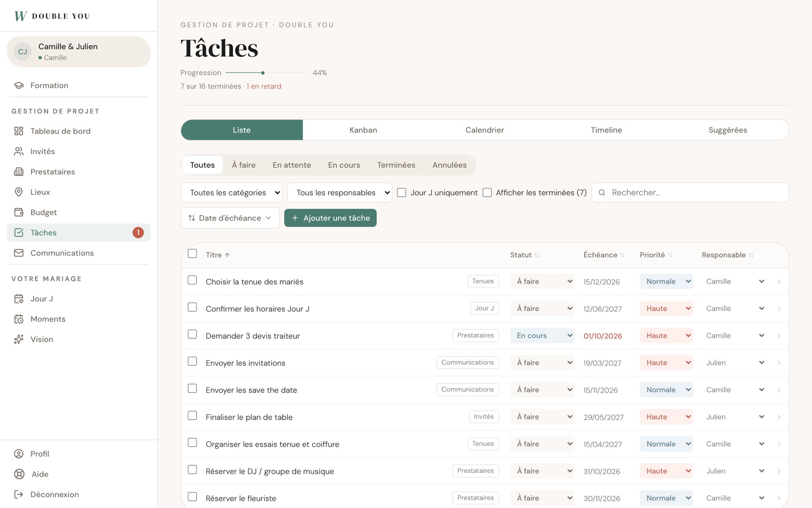Click the Jour J calendar icon
This screenshot has width=812, height=508.
click(19, 299)
